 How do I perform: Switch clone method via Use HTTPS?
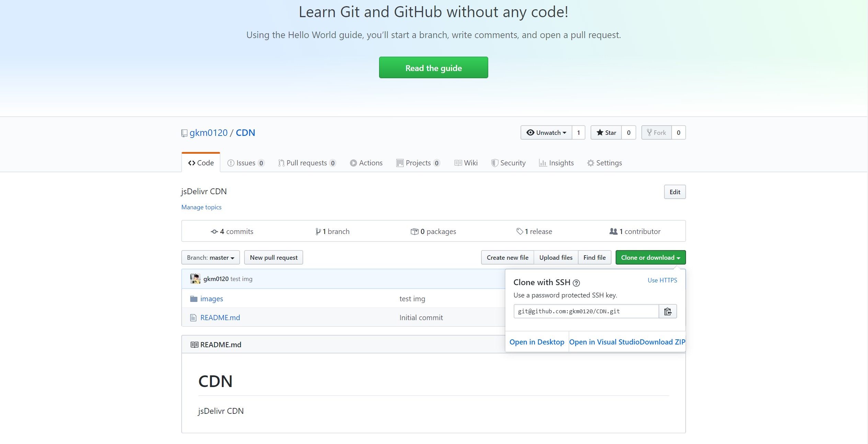pyautogui.click(x=662, y=280)
